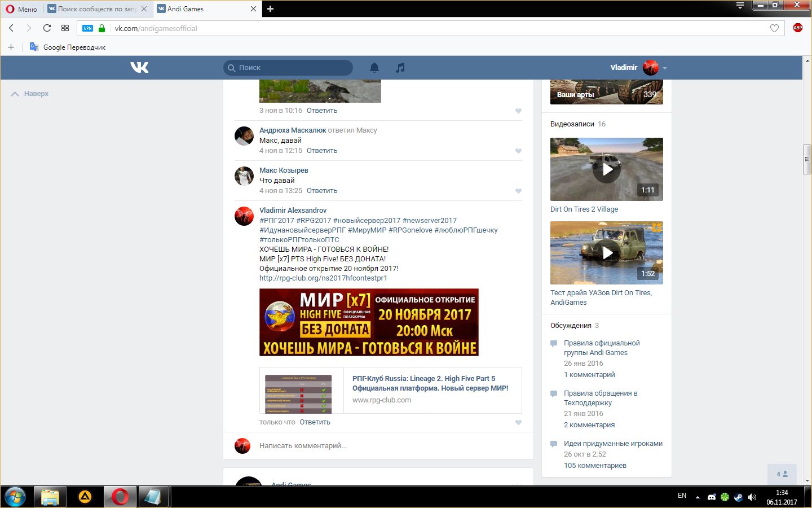
Task: Click the Vladimir header avatar
Action: [x=651, y=67]
